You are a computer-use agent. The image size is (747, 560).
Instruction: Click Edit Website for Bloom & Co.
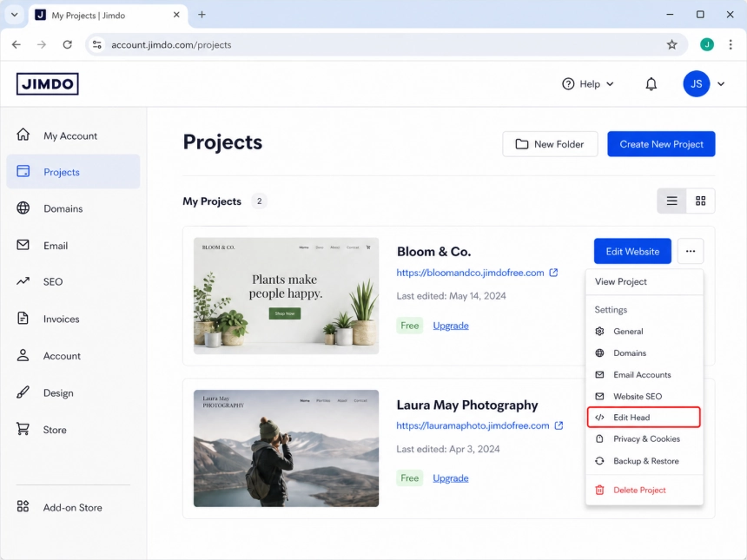point(632,251)
